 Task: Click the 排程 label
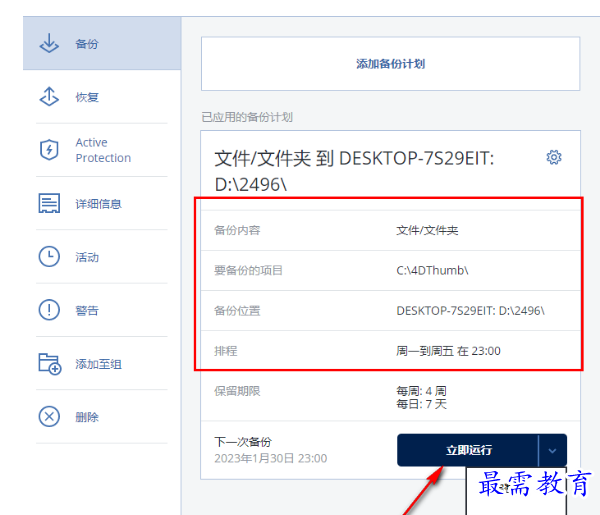(226, 351)
